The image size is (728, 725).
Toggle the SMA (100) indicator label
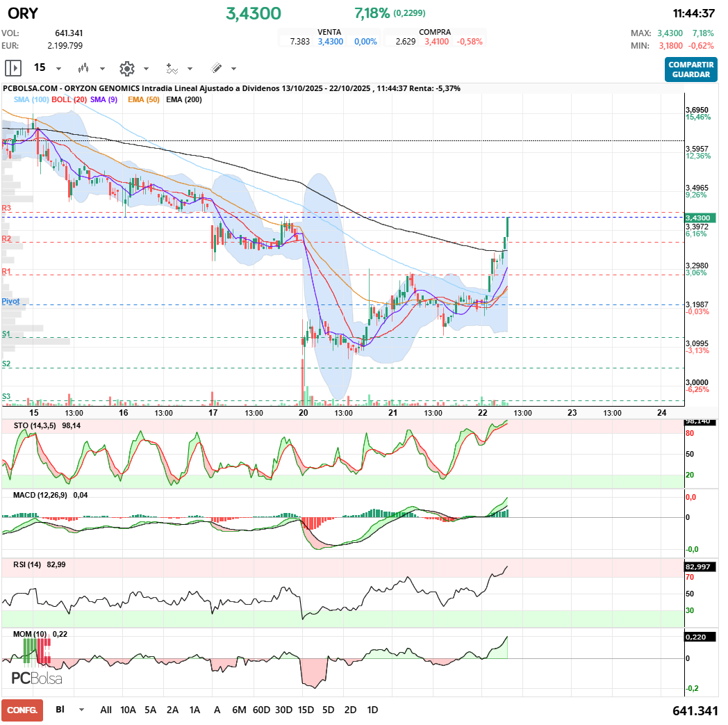(x=31, y=100)
